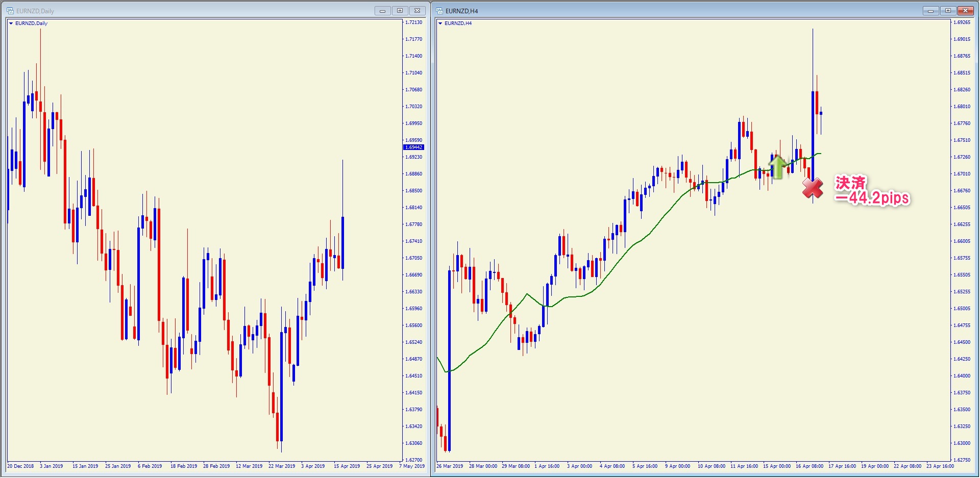Click the 1.67260 price on the H4 scale
Image resolution: width=980 pixels, height=478 pixels.
point(962,157)
